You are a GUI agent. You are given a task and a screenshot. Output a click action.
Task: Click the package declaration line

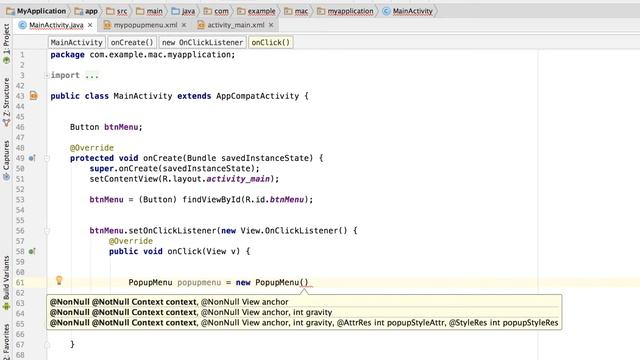[x=143, y=55]
